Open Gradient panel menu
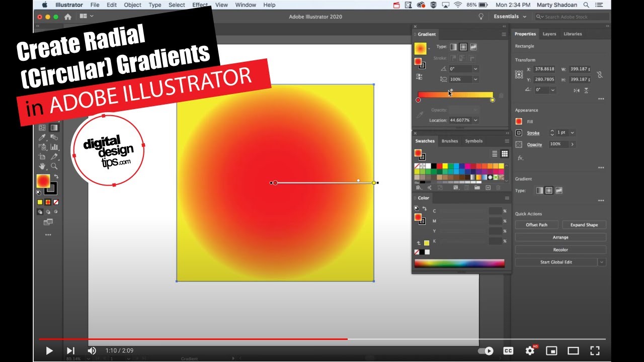 (504, 34)
